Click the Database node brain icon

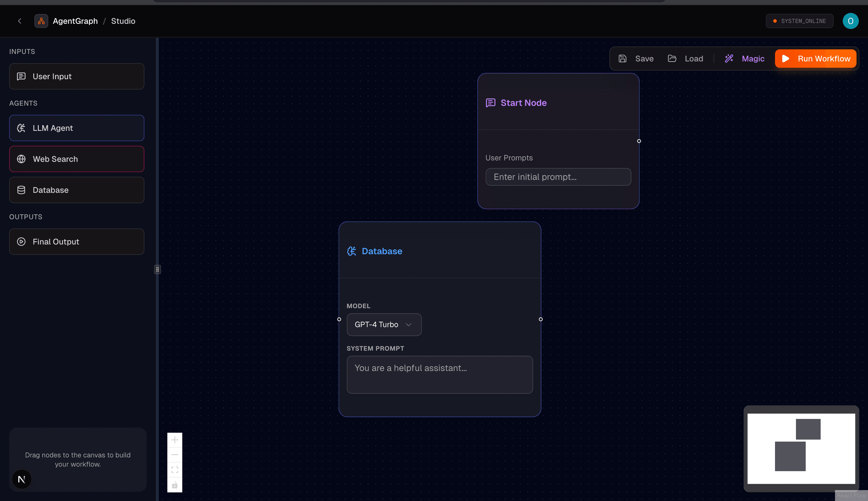point(351,251)
